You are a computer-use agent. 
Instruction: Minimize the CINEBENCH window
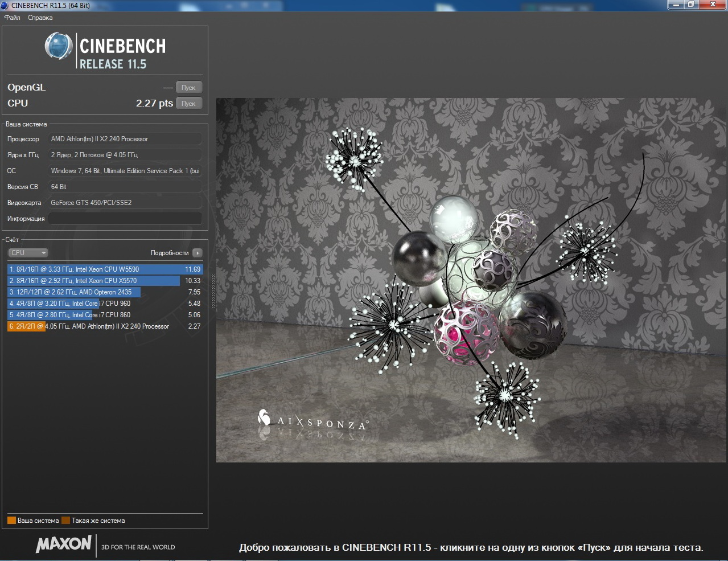coord(676,5)
